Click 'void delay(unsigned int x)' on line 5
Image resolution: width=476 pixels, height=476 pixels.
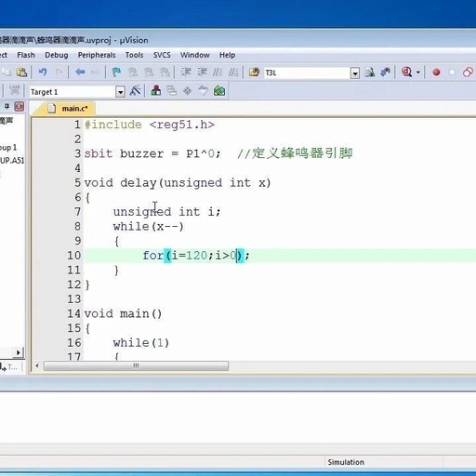click(178, 183)
